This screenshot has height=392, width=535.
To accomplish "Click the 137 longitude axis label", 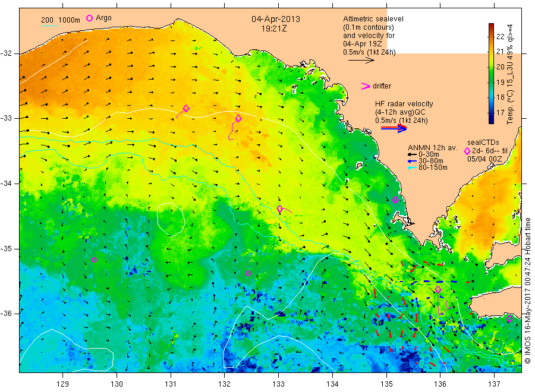I will pos(494,384).
